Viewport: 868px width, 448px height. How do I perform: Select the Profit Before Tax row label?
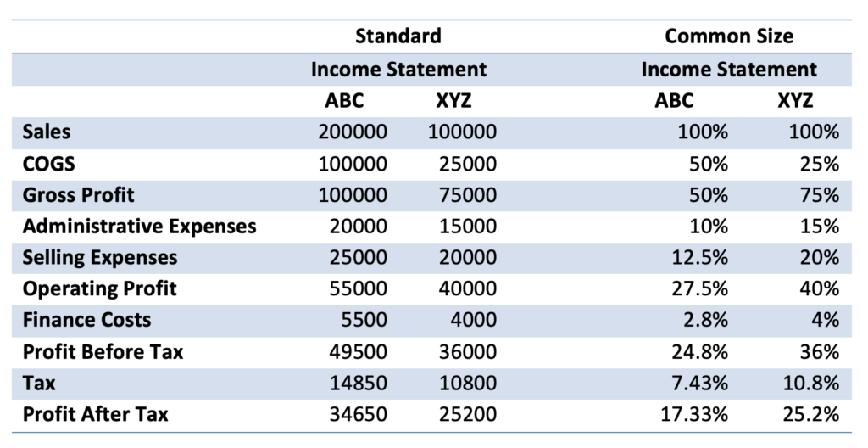(x=103, y=351)
